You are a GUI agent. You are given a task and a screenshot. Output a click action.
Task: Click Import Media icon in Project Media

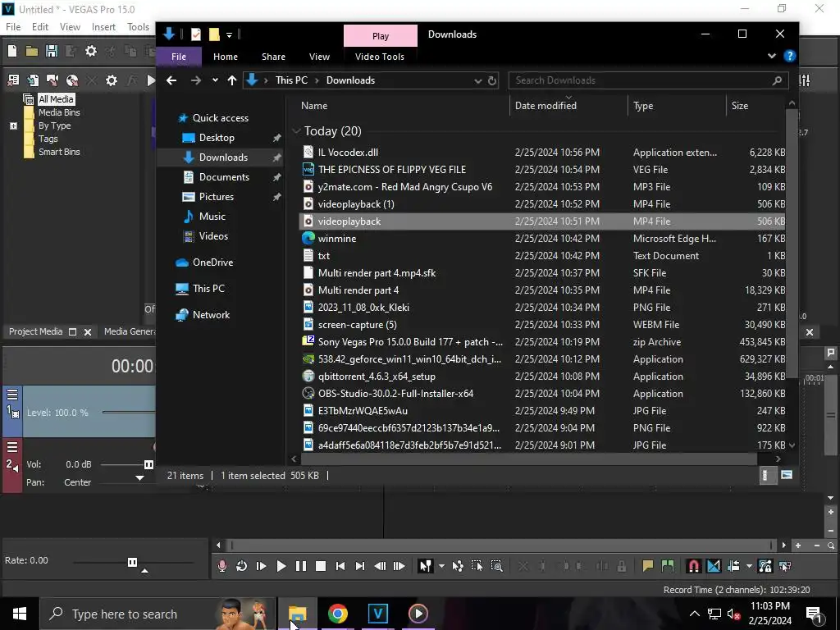[33, 80]
